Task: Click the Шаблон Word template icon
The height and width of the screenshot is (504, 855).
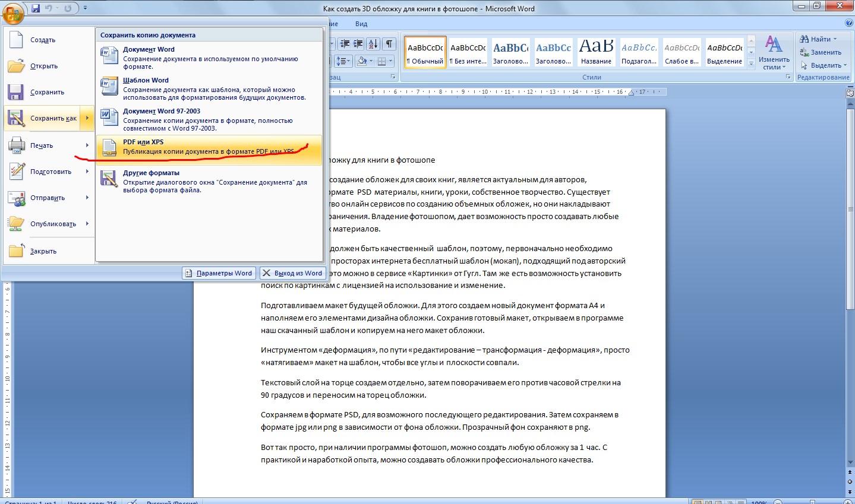Action: 109,87
